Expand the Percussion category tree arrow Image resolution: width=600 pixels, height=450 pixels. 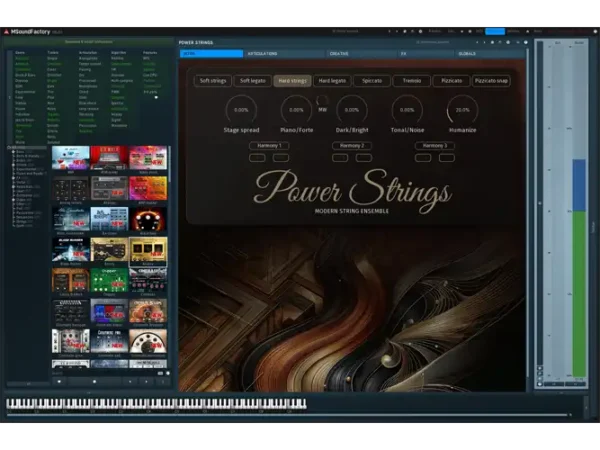(13, 213)
